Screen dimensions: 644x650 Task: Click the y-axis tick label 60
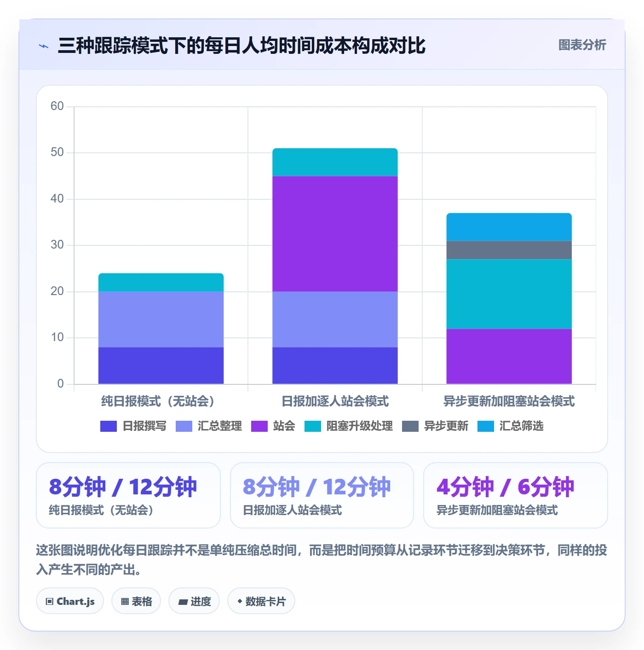pos(57,106)
